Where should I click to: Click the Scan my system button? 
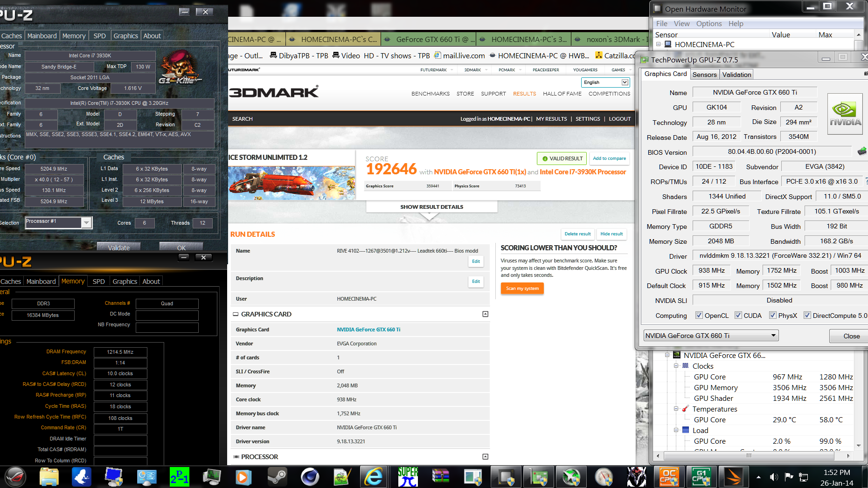522,289
